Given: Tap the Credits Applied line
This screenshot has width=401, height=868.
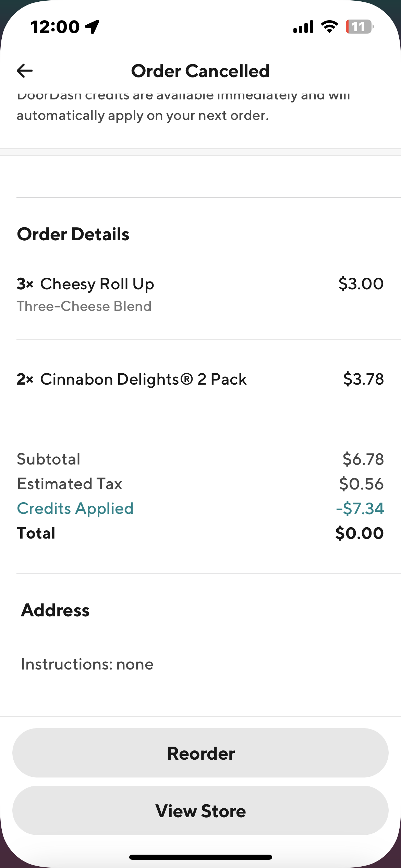Looking at the screenshot, I should pyautogui.click(x=75, y=508).
